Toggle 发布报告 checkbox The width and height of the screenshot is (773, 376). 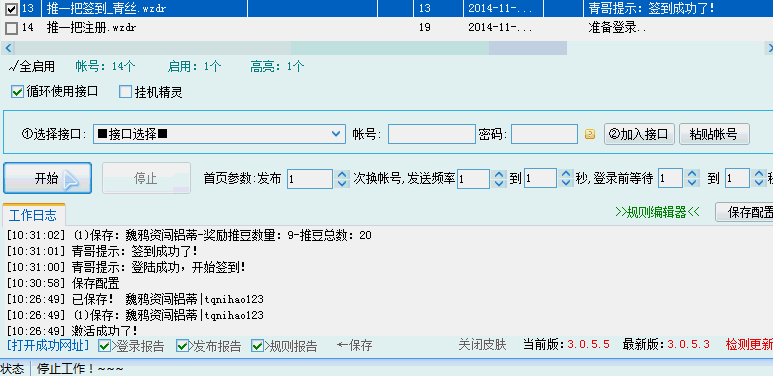182,346
